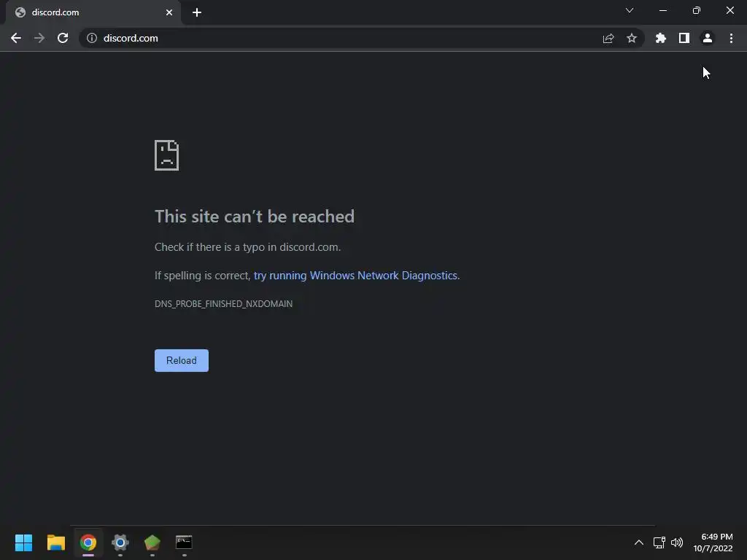
Task: Open the Windows Start menu
Action: (x=24, y=542)
